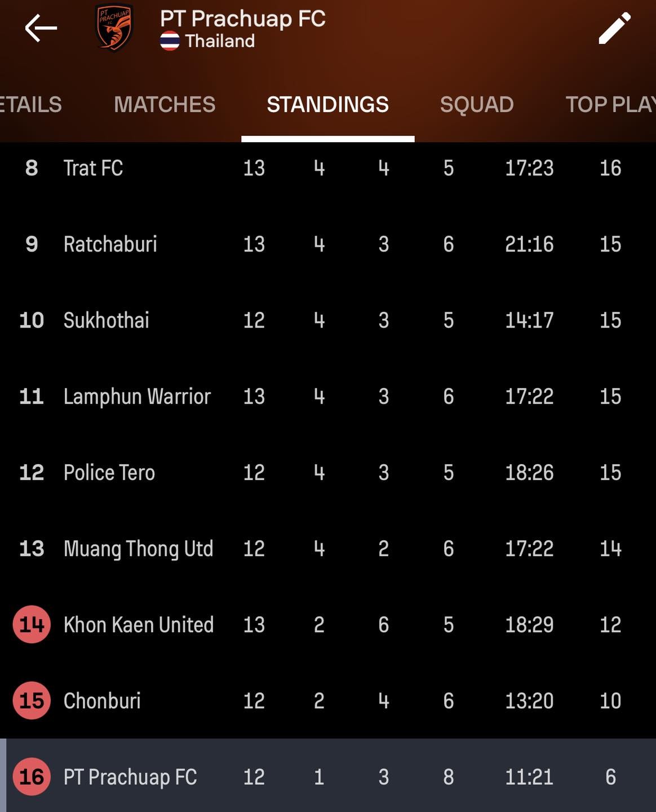Tap the red position 16 badge
This screenshot has height=812, width=656.
coord(32,776)
